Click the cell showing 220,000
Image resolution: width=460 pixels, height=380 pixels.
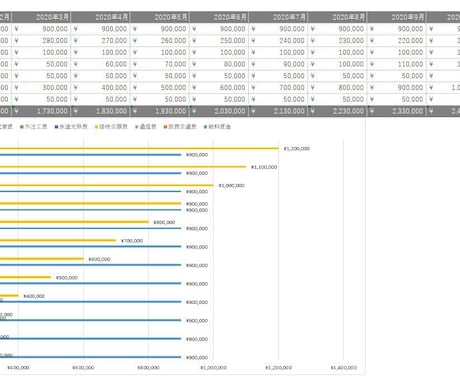click(x=397, y=41)
